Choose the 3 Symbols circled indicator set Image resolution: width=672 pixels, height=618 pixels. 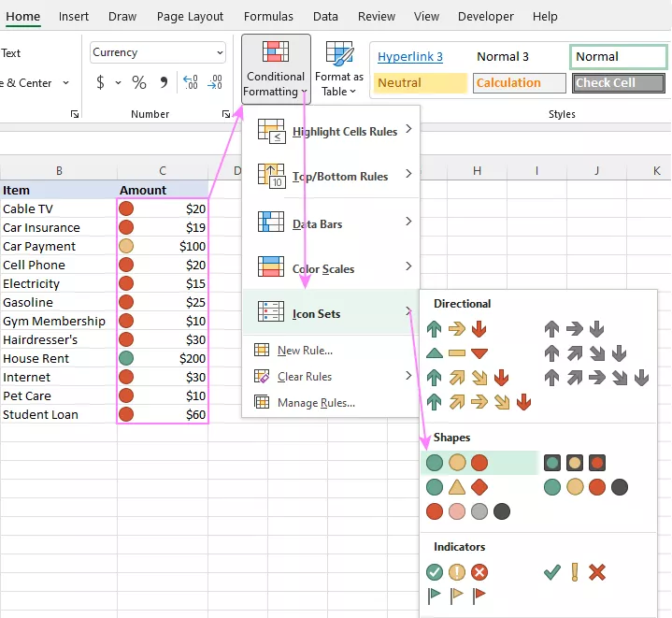click(x=457, y=572)
